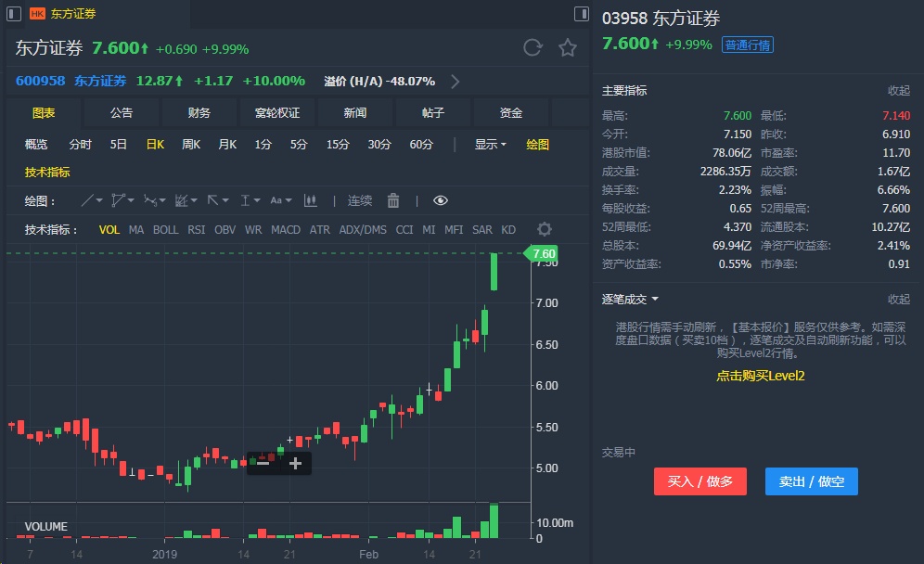Click the 买入 / 做多 button
Viewport: 924px width, 564px height.
700,481
